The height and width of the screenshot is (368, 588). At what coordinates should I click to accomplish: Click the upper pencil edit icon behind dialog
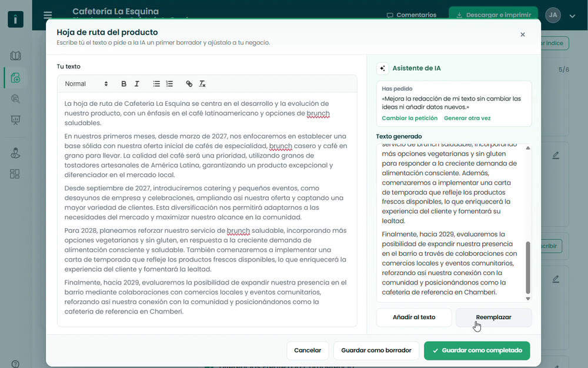coord(556,155)
